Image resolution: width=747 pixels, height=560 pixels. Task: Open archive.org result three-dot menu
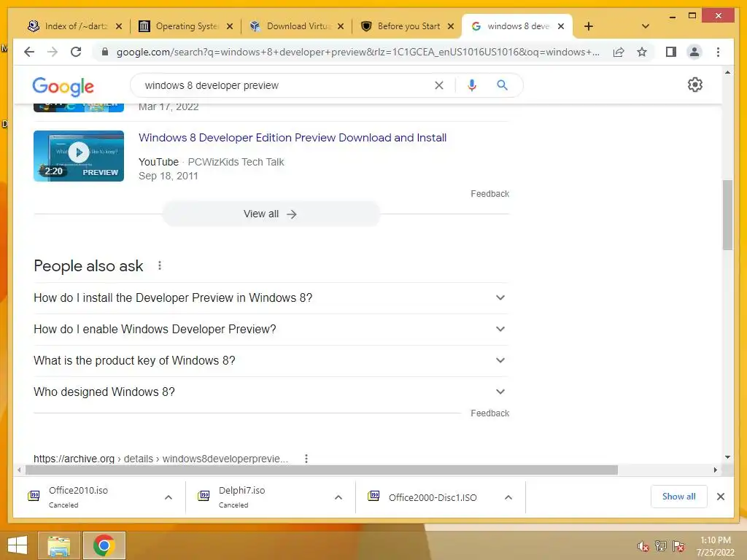tap(306, 459)
